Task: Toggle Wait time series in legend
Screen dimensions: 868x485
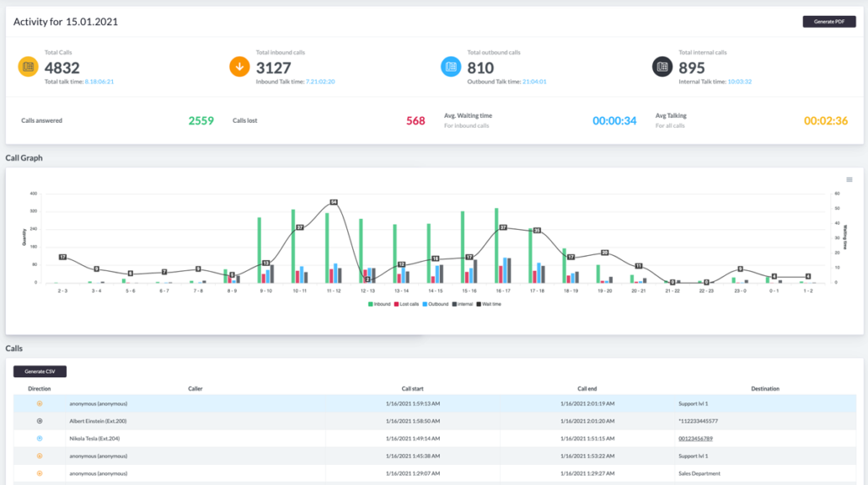Action: tap(489, 304)
